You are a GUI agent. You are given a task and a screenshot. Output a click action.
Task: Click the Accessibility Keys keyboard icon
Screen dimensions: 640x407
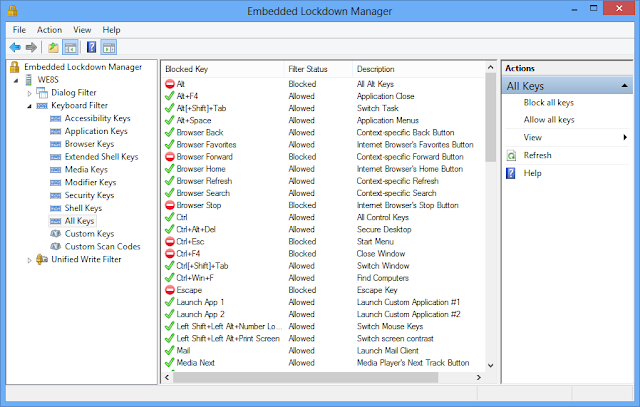(55, 119)
